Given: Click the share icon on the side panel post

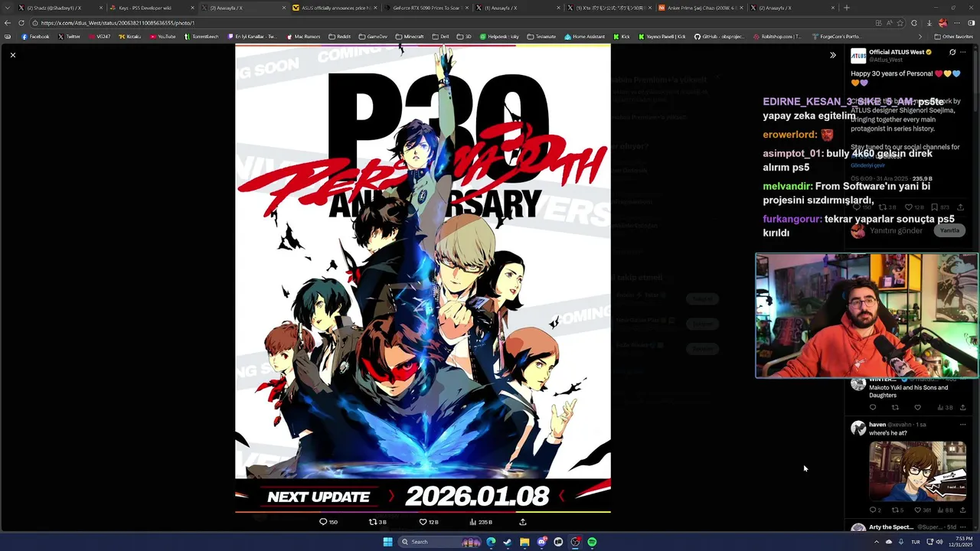Looking at the screenshot, I should click(960, 207).
